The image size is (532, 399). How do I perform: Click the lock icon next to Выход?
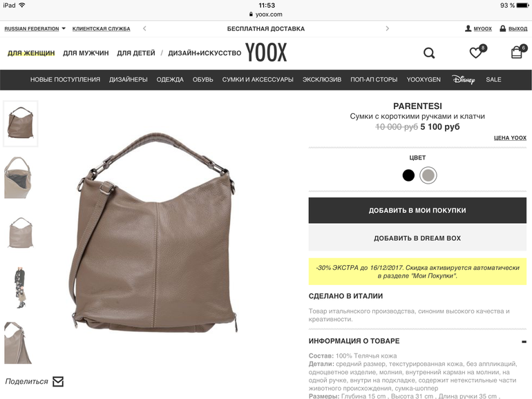[x=502, y=28]
